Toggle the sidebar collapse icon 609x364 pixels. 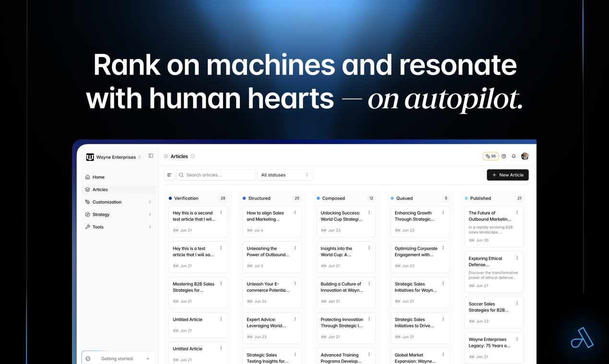(x=151, y=156)
